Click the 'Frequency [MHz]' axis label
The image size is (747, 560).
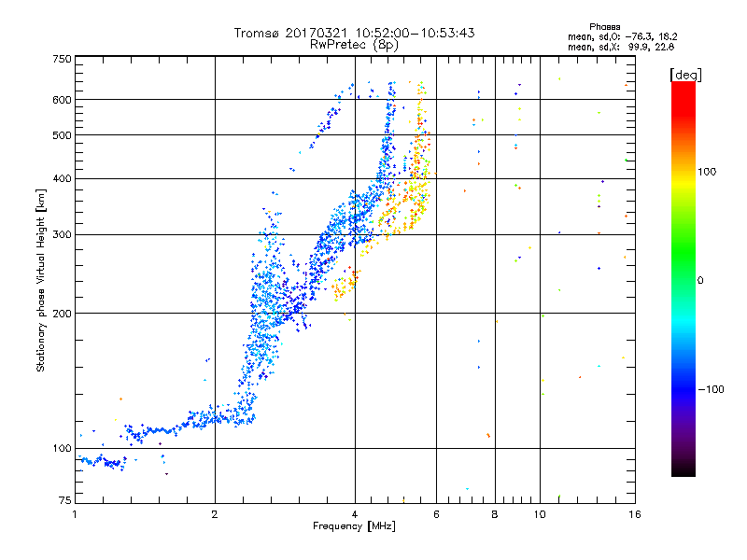(x=354, y=526)
